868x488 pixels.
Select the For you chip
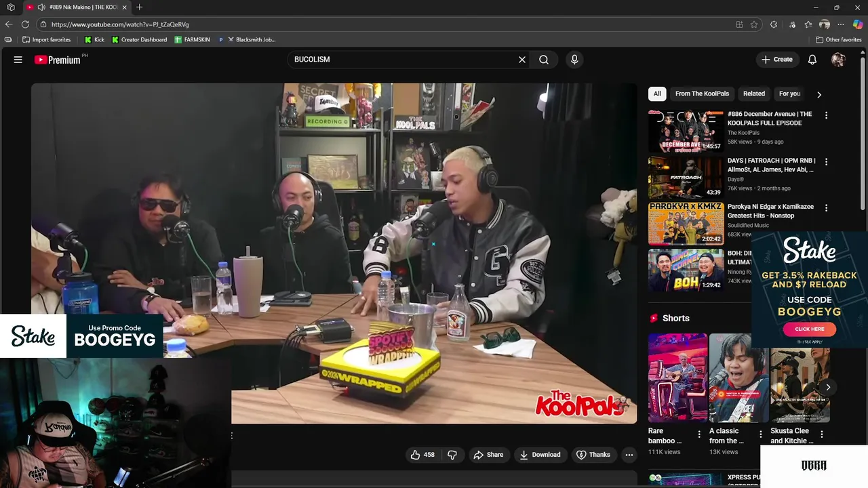(789, 94)
